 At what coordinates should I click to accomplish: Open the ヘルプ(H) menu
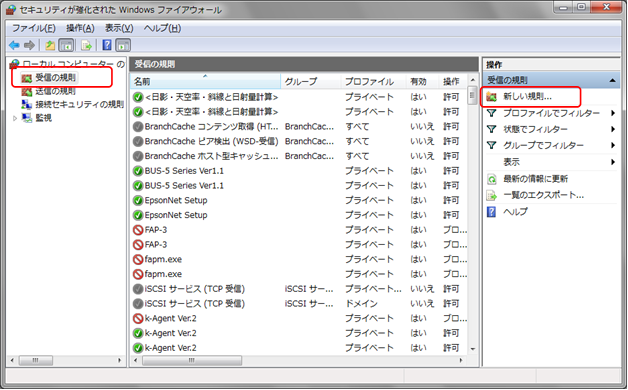tap(162, 28)
